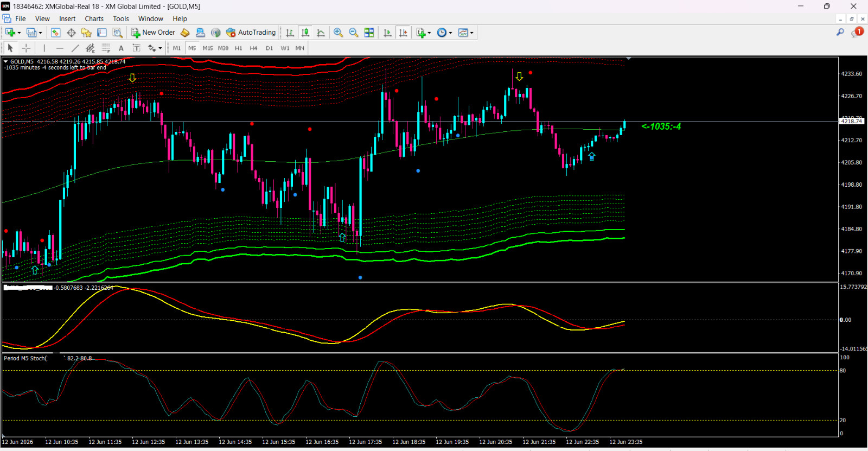Screen dimensions: 868x451
Task: Expand the Periods dropdown arrow
Action: pos(450,33)
